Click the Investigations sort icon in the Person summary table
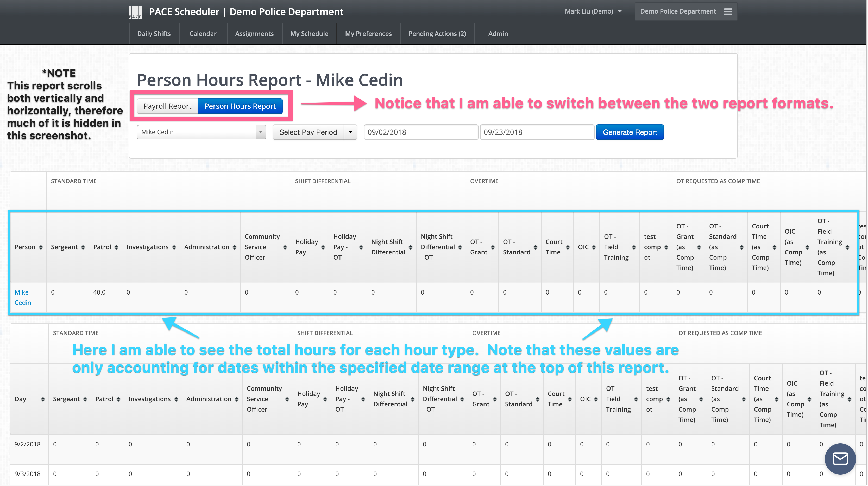 click(174, 247)
